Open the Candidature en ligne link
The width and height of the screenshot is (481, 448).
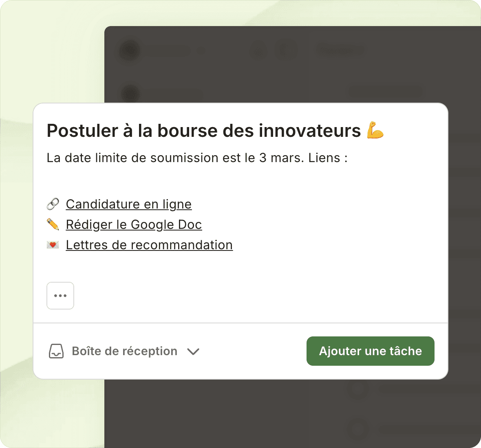coord(129,204)
